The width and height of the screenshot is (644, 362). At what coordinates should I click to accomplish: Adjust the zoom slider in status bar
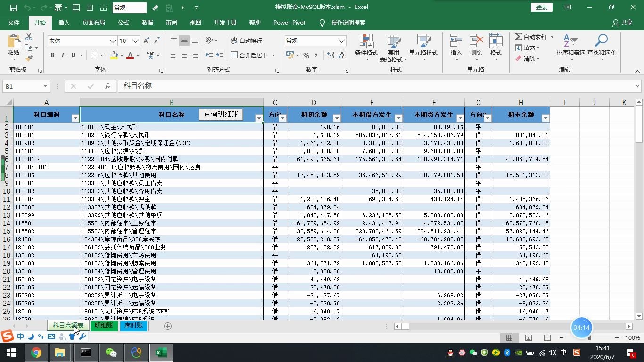[589, 338]
